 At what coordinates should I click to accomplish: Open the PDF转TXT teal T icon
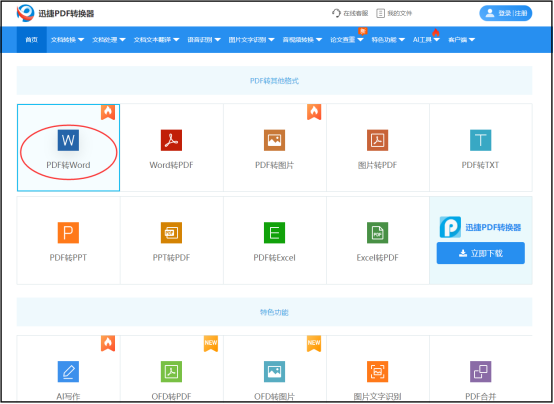click(481, 140)
